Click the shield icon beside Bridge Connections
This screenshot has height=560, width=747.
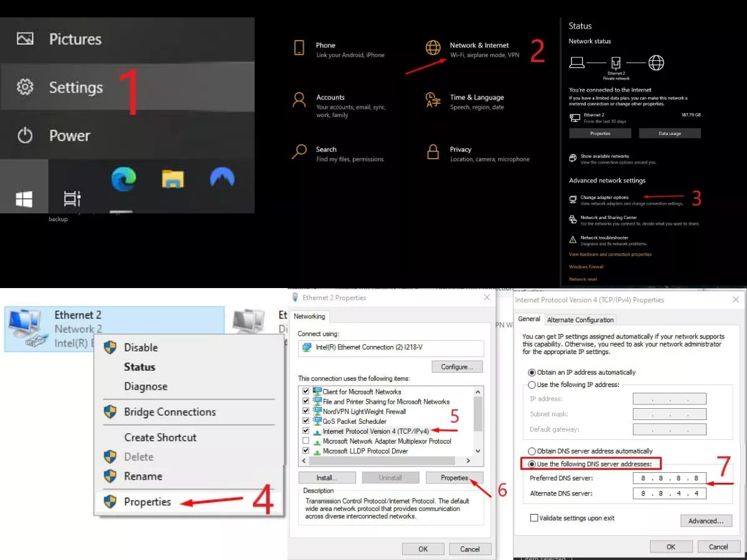110,411
